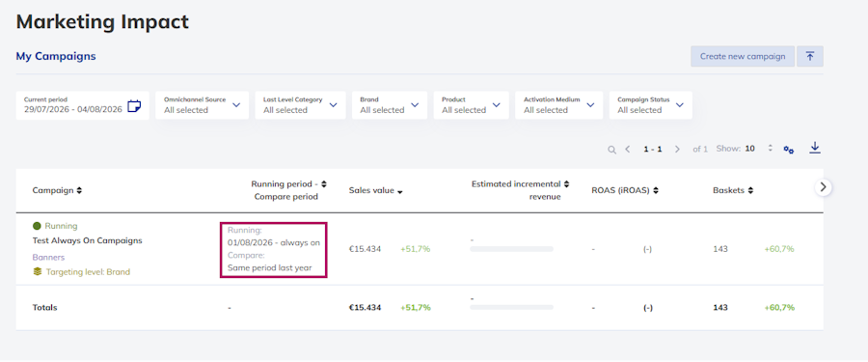868x362 pixels.
Task: Sort by Running period column arrows
Action: 324,183
